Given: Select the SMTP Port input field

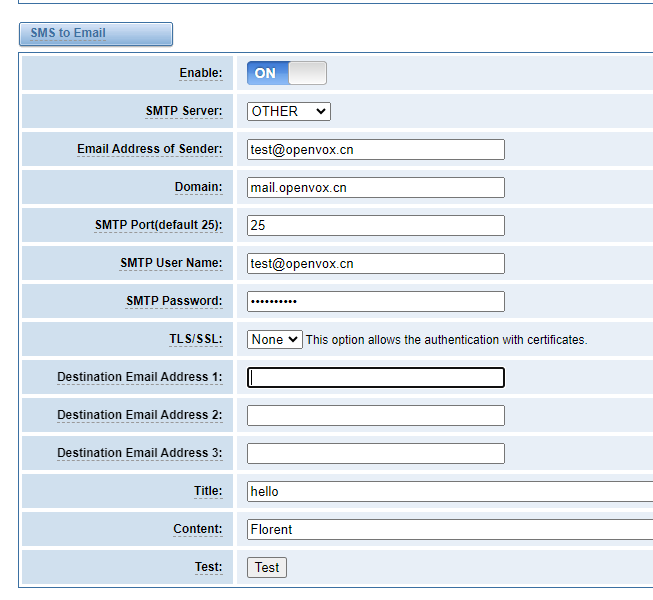Looking at the screenshot, I should (376, 225).
